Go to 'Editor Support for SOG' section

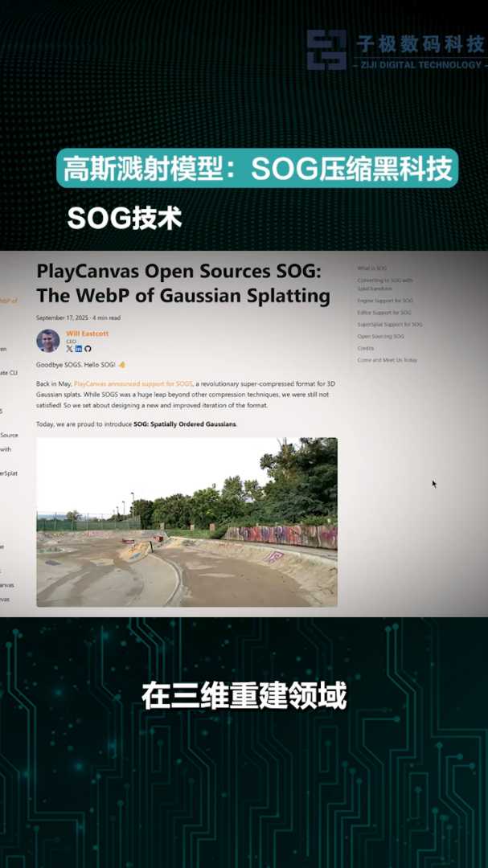(x=383, y=313)
